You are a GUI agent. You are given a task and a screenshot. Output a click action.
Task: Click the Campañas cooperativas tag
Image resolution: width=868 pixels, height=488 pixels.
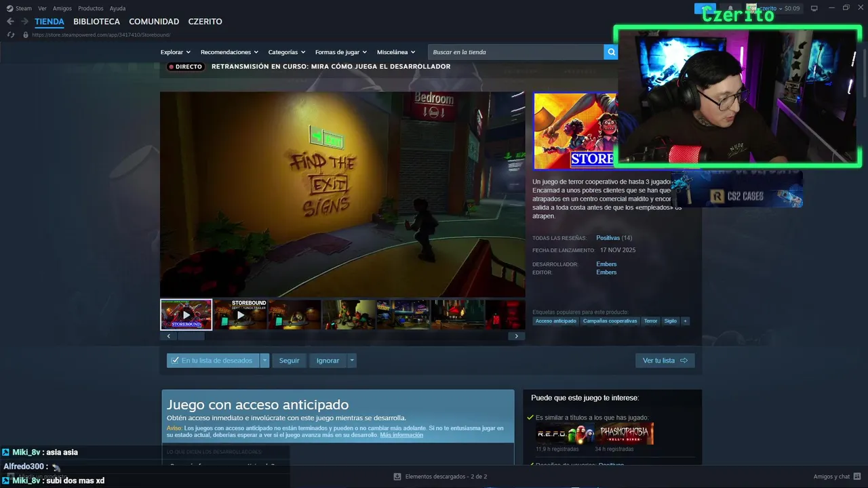tap(610, 321)
